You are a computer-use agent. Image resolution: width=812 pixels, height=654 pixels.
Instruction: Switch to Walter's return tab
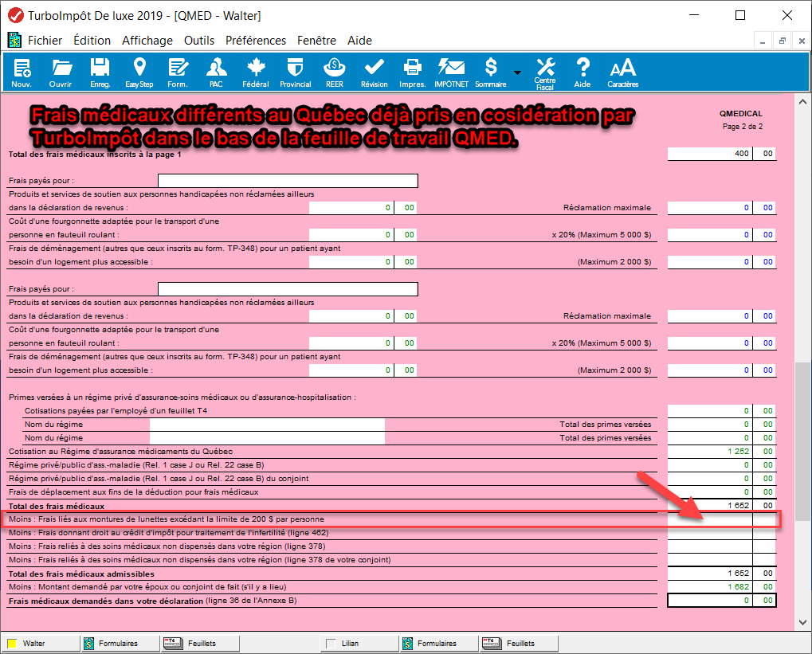click(x=40, y=643)
